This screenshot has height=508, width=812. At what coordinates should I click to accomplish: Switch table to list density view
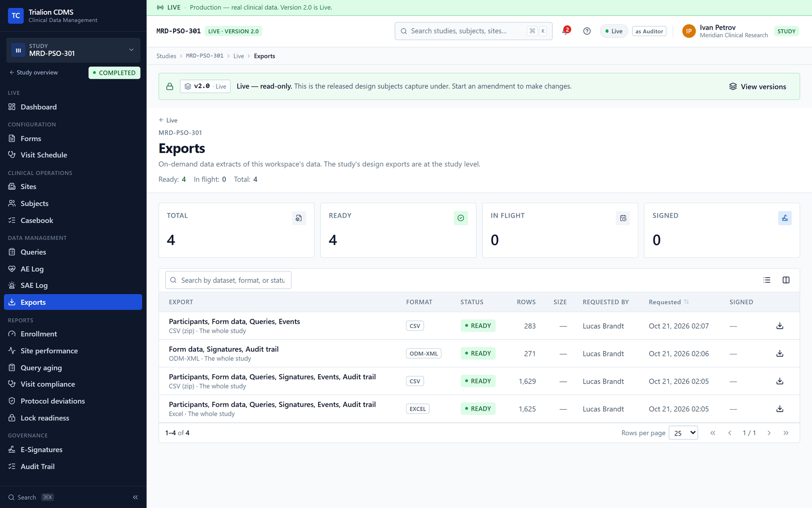(x=767, y=280)
